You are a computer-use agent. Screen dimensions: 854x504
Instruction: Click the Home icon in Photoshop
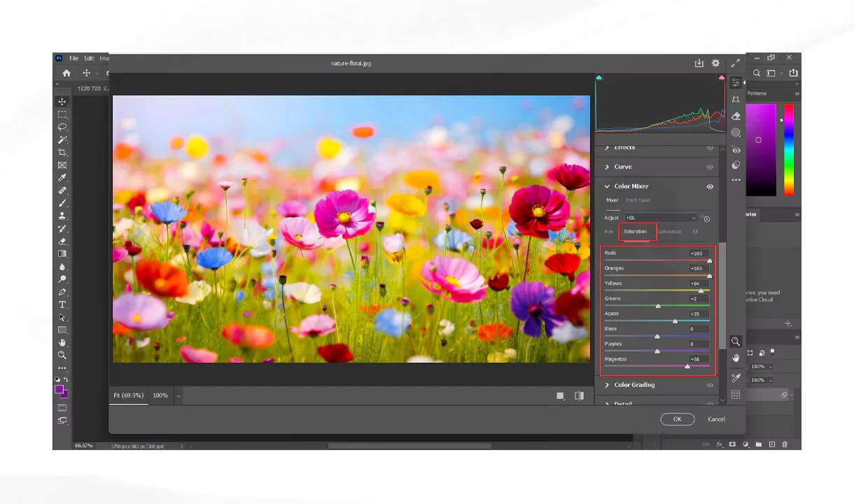[66, 73]
